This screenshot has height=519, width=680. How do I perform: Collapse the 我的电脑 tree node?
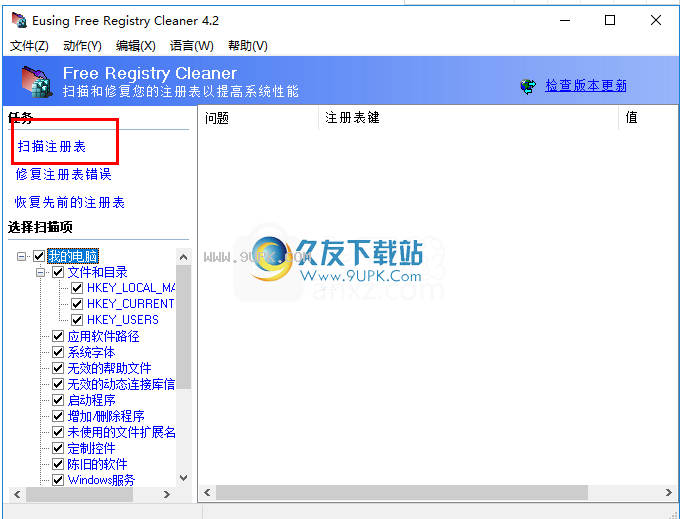[21, 256]
